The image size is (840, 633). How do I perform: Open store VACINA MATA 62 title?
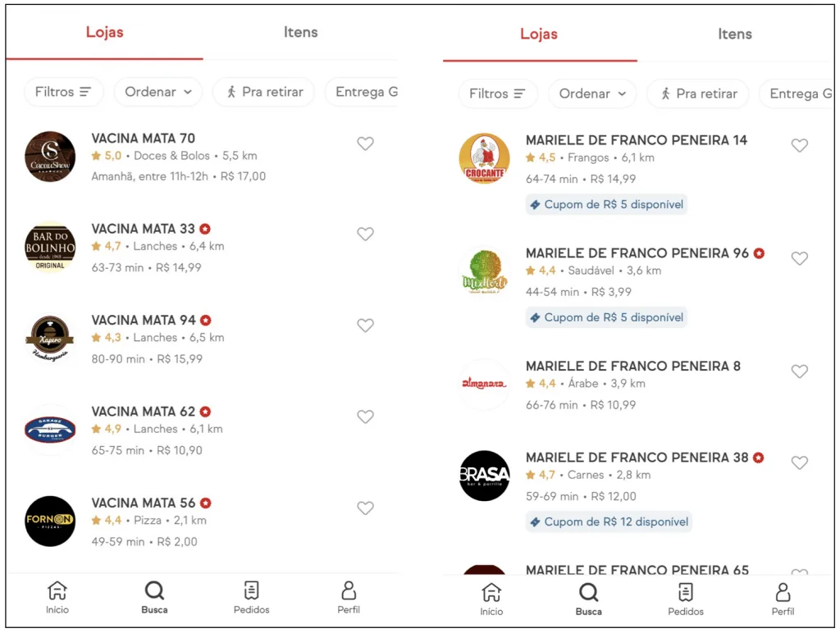click(143, 412)
